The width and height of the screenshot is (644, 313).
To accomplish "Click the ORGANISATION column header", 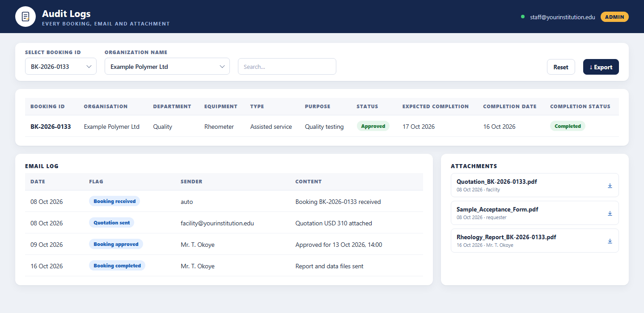I will (106, 106).
